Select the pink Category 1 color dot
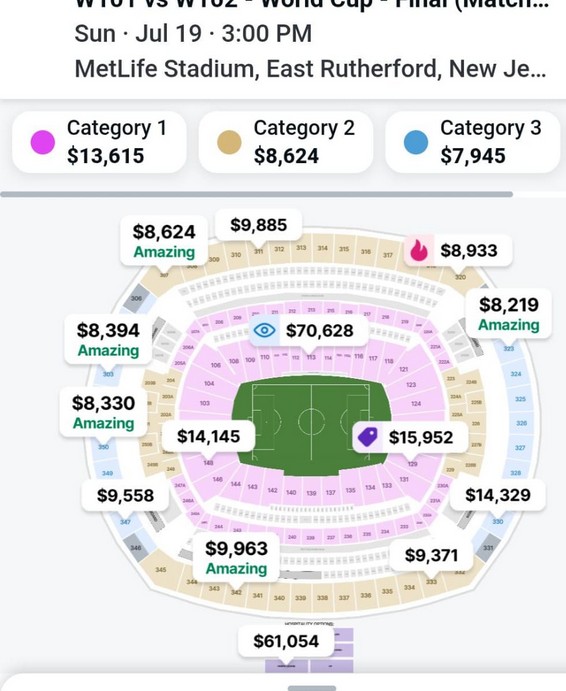Screen dimensions: 566x691 coord(43,142)
